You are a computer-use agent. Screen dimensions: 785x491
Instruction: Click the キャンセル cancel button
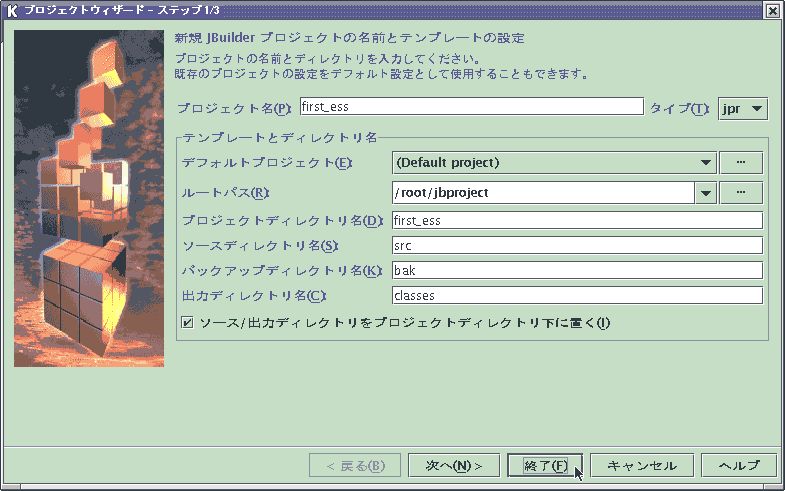(x=642, y=466)
